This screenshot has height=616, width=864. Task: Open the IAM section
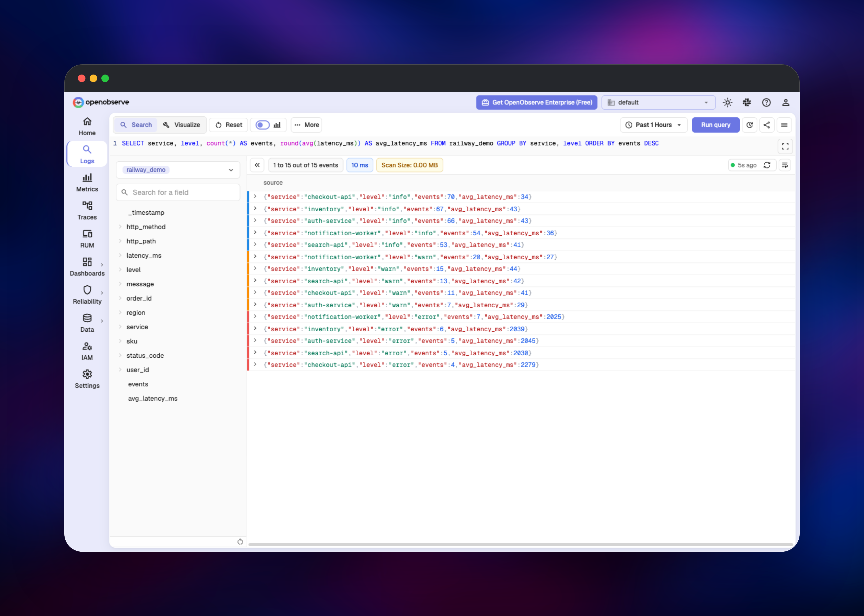(87, 351)
